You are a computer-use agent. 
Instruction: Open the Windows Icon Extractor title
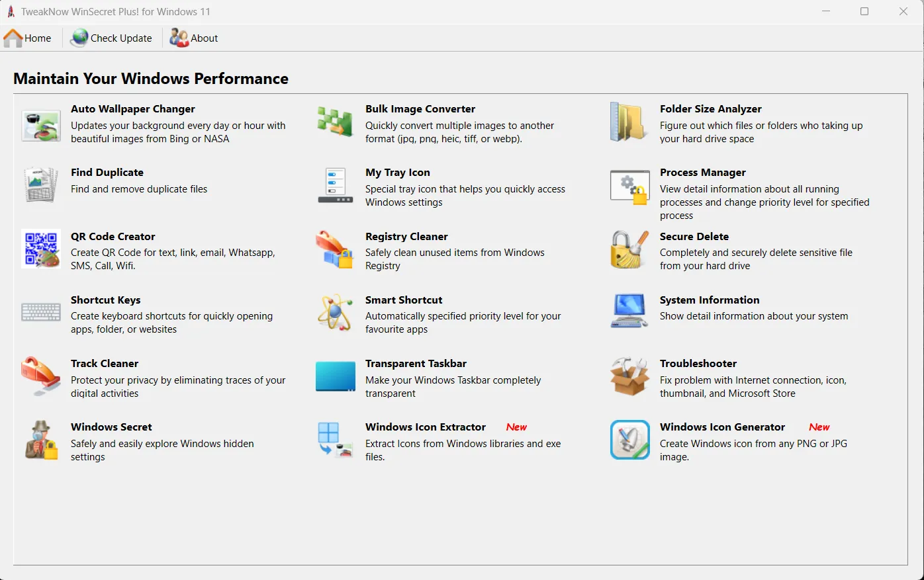coord(426,427)
